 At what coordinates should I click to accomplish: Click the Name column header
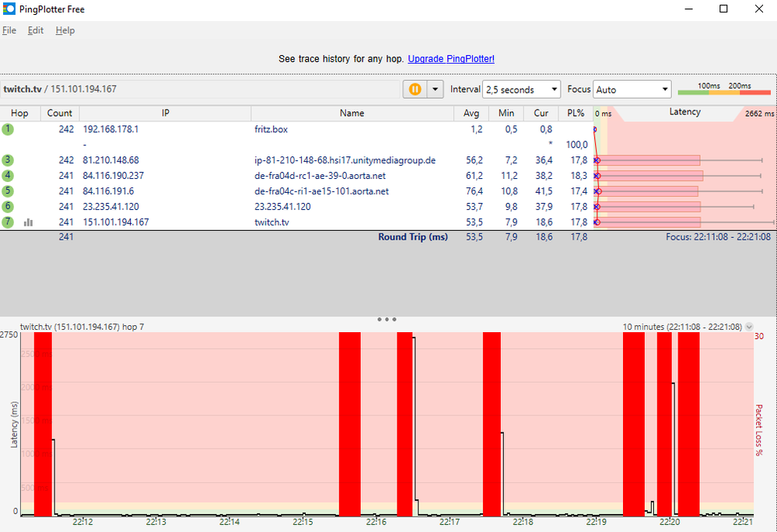[x=352, y=113]
